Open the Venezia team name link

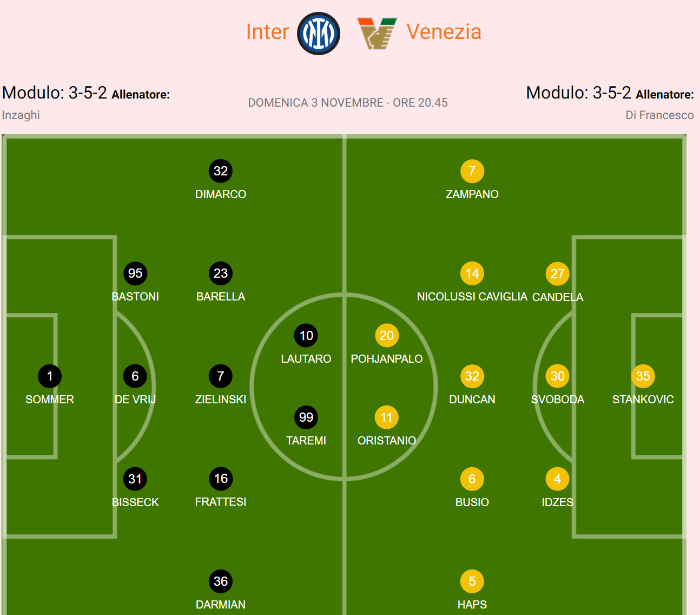pyautogui.click(x=444, y=32)
